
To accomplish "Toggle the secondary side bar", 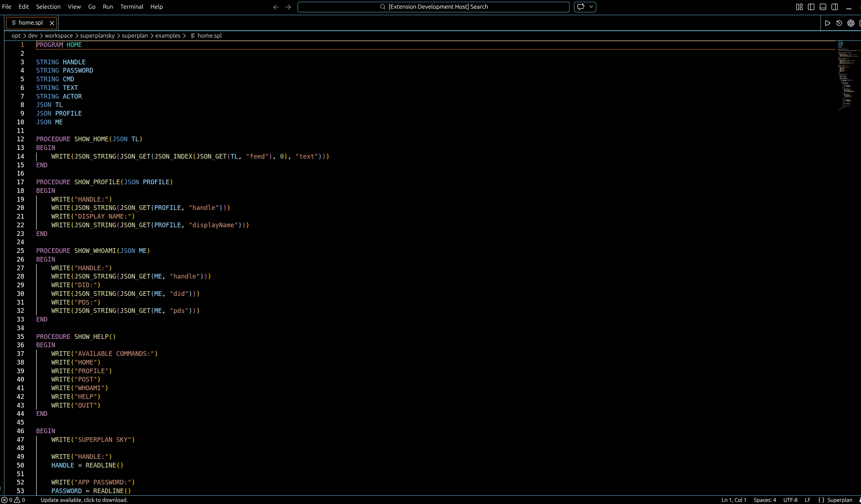I will coord(835,7).
